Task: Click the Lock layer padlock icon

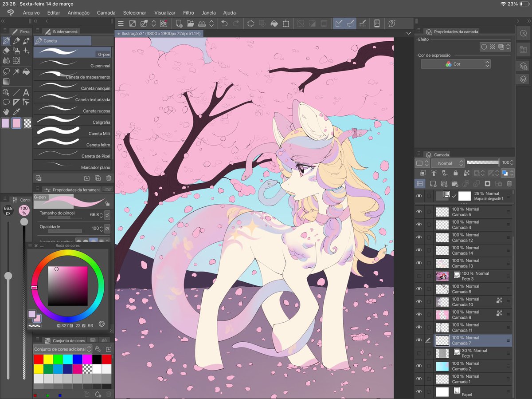Action: (x=455, y=173)
